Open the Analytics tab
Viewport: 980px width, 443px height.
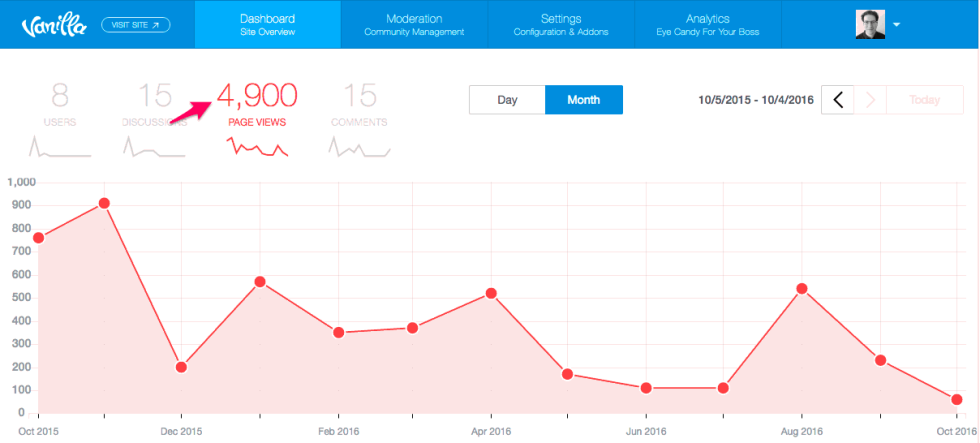pyautogui.click(x=707, y=25)
